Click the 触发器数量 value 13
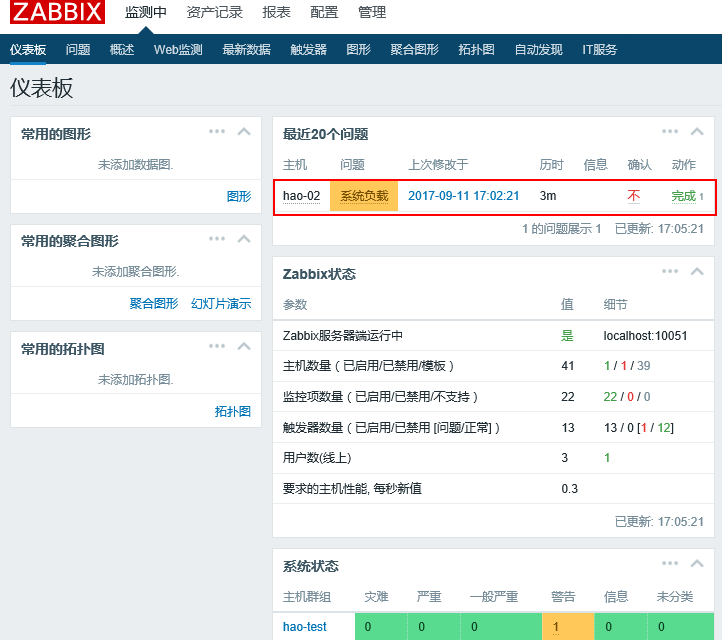Viewport: 722px width, 640px height. (x=568, y=428)
